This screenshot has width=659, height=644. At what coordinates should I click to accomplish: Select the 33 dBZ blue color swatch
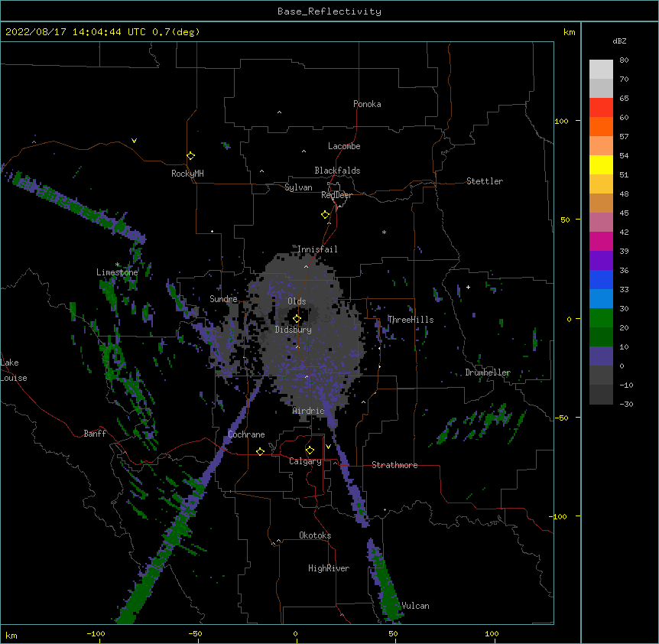coord(601,298)
